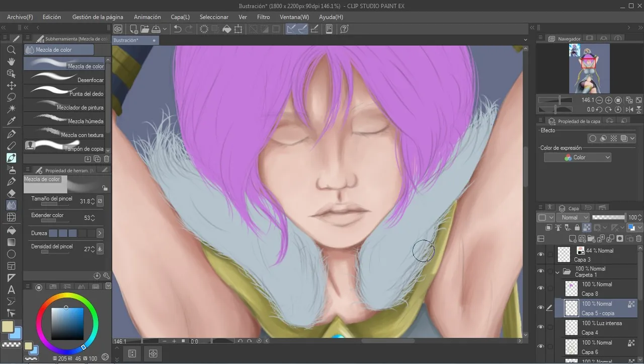Viewport: 644px width, 364px height.
Task: Open the save options dropdown arrow
Action: click(165, 29)
